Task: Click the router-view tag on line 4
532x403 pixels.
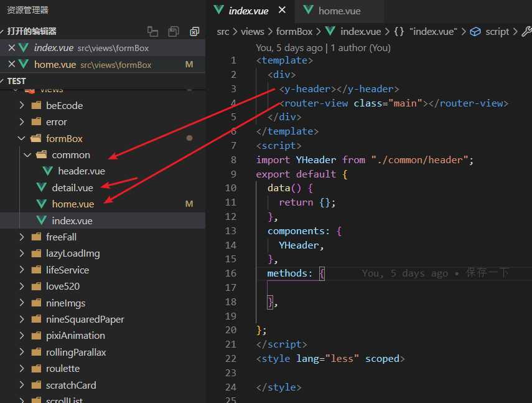Action: point(394,103)
